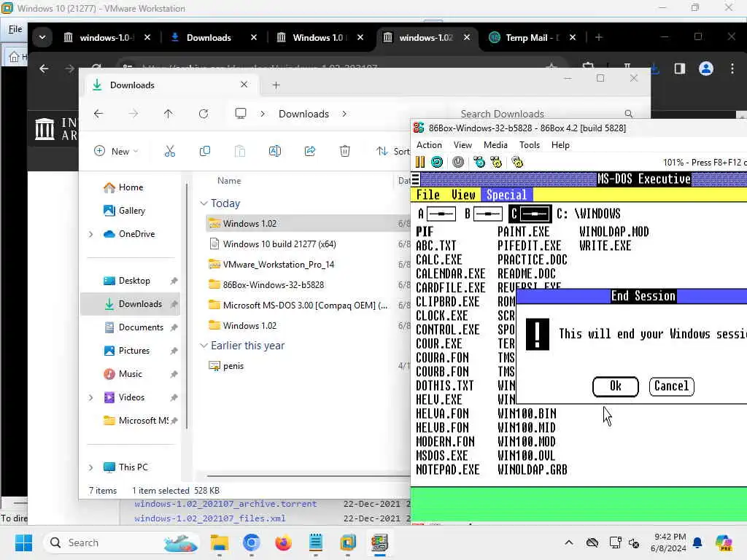Image resolution: width=747 pixels, height=560 pixels.
Task: Open the MS-DOS Executive system menu box
Action: pos(415,179)
